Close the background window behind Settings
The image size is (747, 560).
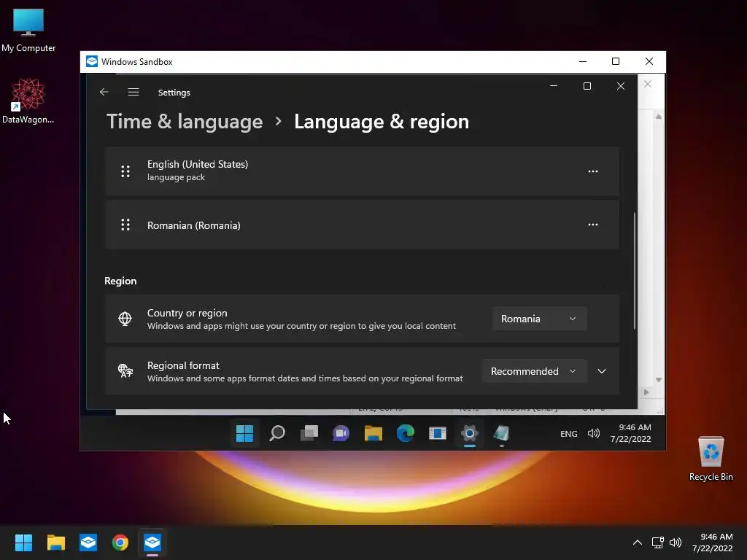pyautogui.click(x=648, y=85)
